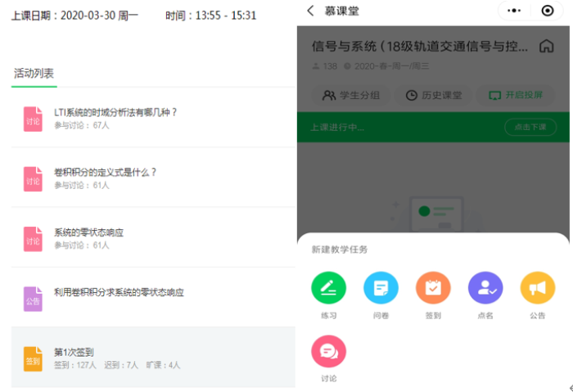
Task: Click the 2020-春-周一/周三 schedule text
Action: pos(391,66)
